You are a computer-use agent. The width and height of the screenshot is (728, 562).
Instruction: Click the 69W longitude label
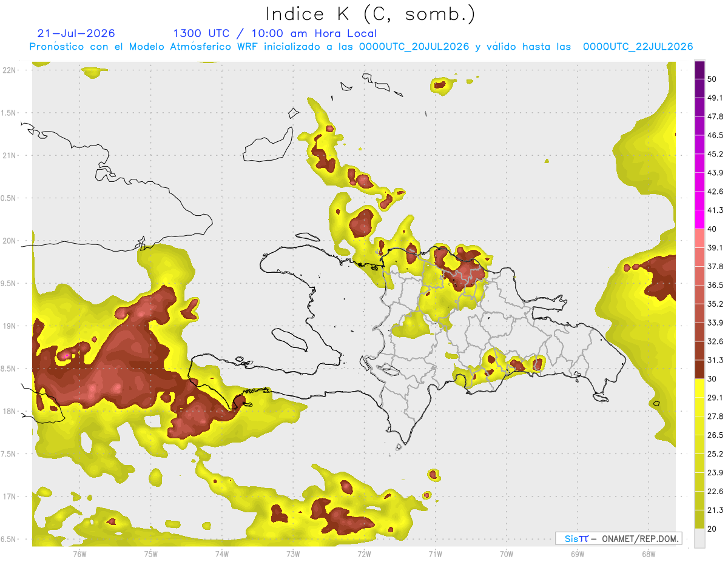tap(577, 554)
